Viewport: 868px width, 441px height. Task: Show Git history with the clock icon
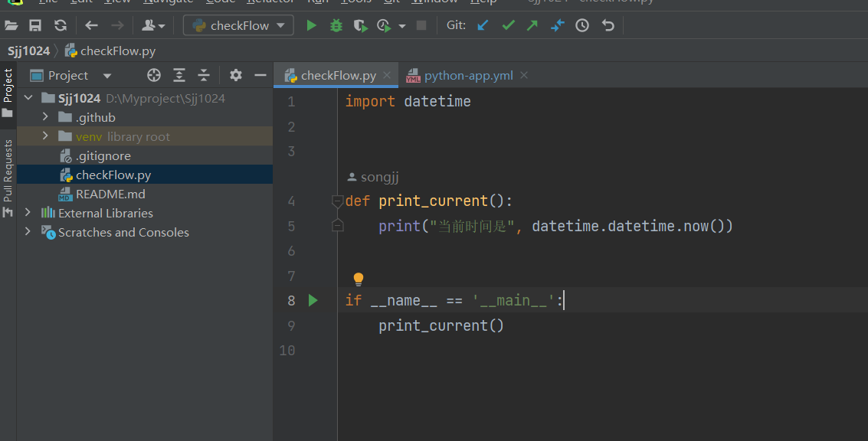pyautogui.click(x=582, y=25)
